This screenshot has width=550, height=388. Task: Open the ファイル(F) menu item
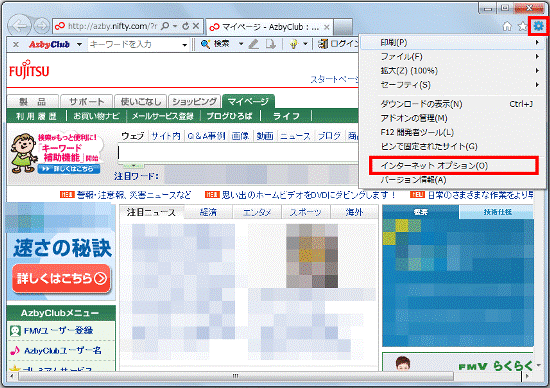click(451, 56)
